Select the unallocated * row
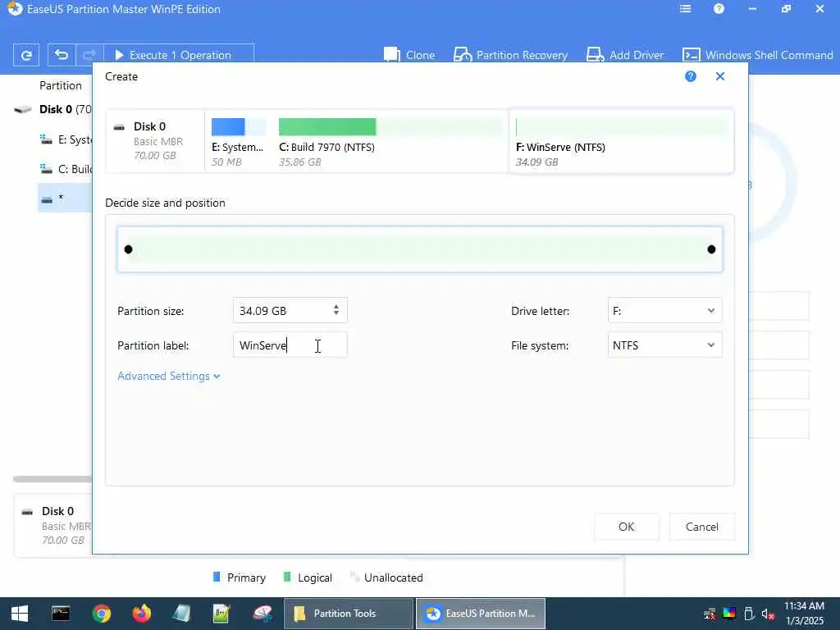 65,198
